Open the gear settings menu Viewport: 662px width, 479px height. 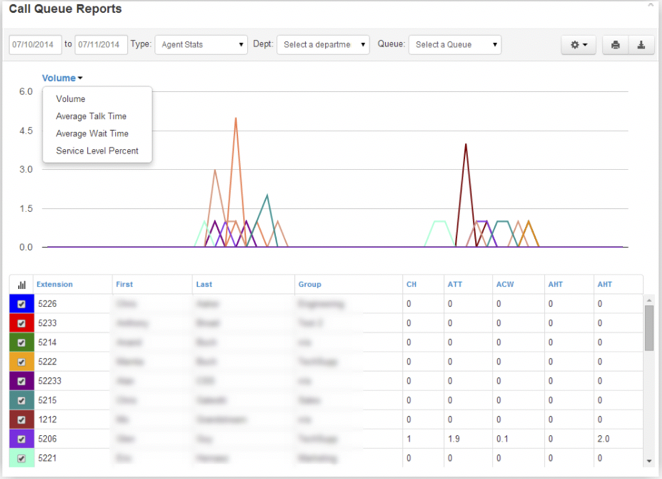tap(578, 45)
